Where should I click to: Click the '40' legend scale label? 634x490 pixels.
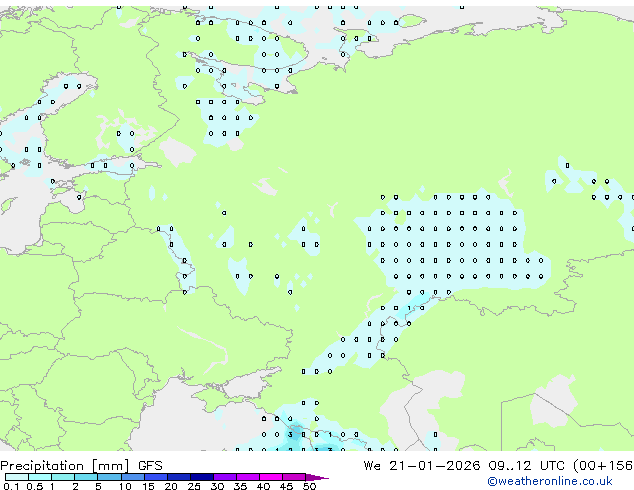coord(263,486)
